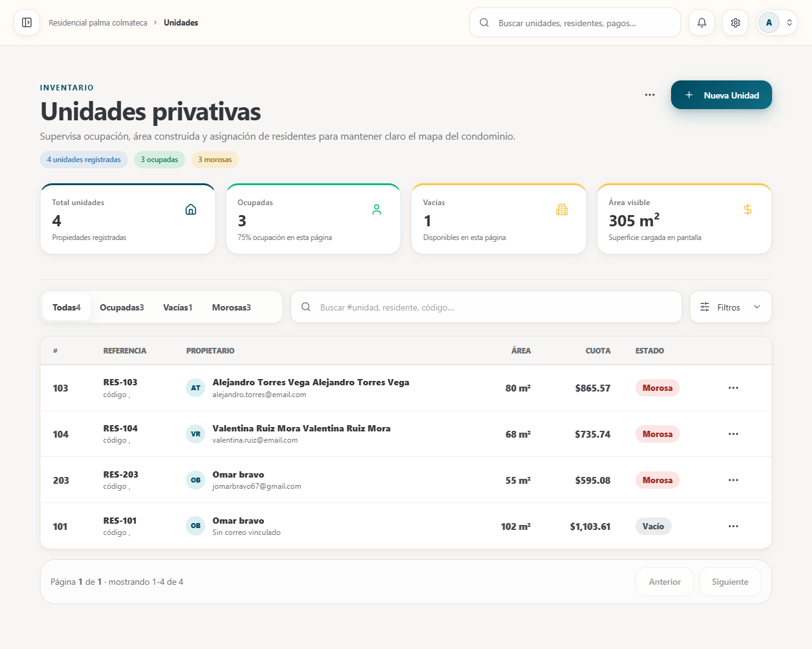Click the REFERENCIA column header
Viewport: 812px width, 649px height.
click(125, 351)
